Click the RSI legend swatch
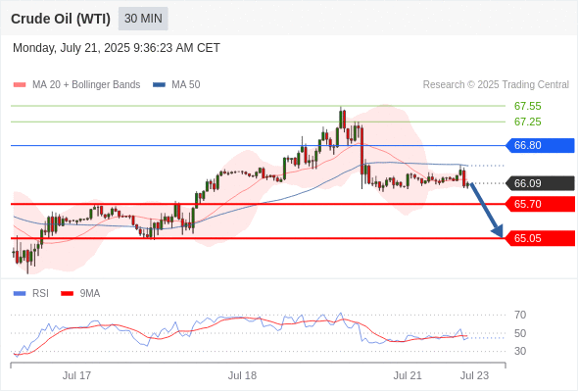The width and height of the screenshot is (578, 392). [20, 294]
